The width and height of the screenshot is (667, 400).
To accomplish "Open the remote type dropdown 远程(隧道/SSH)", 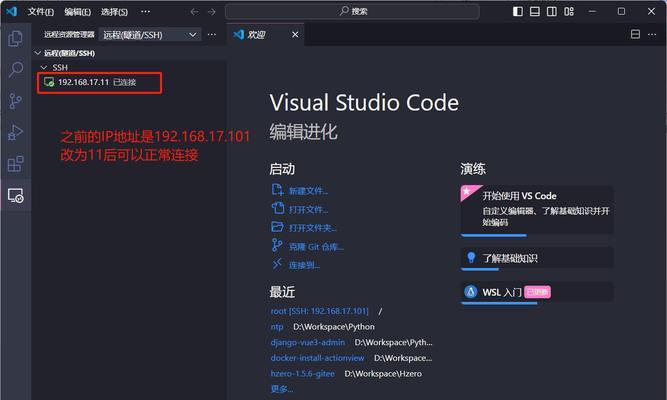I will point(150,34).
